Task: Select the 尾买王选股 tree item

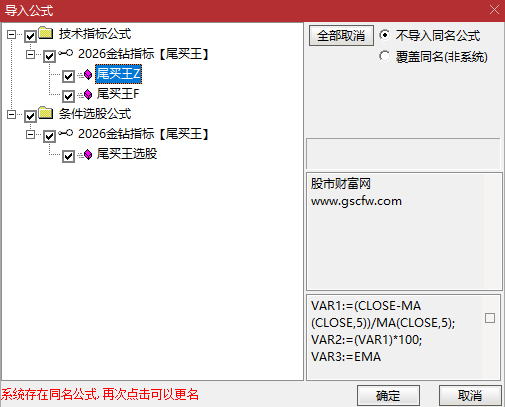Action: pyautogui.click(x=127, y=154)
